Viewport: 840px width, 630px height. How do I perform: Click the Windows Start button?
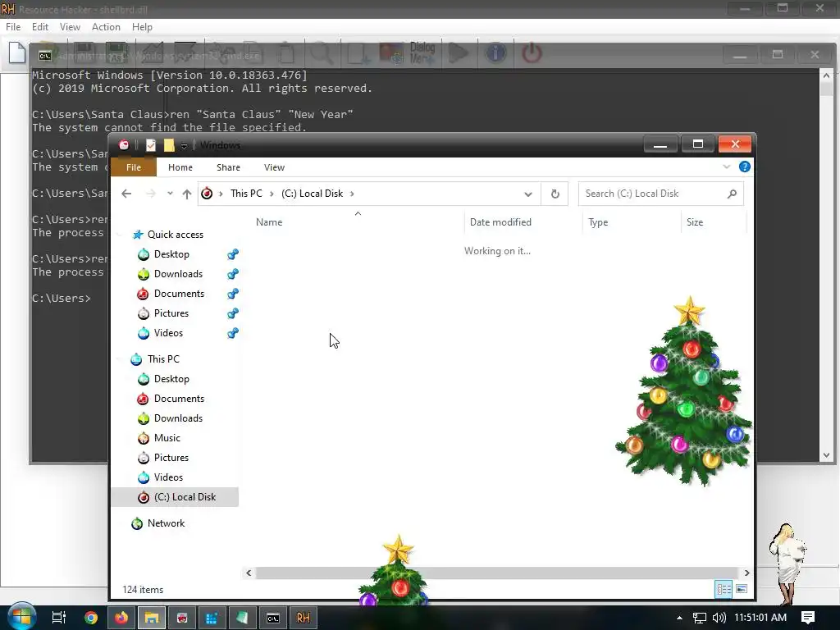click(21, 617)
